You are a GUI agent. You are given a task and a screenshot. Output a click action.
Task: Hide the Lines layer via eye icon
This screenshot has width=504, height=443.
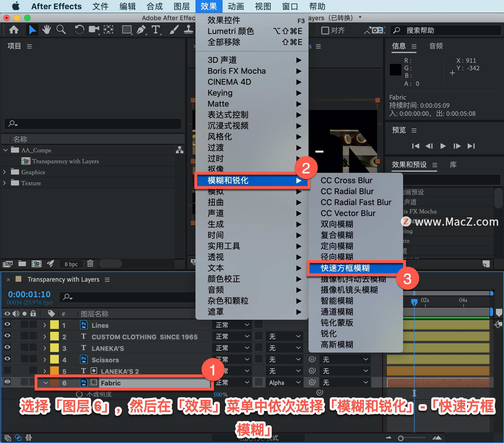pos(7,324)
